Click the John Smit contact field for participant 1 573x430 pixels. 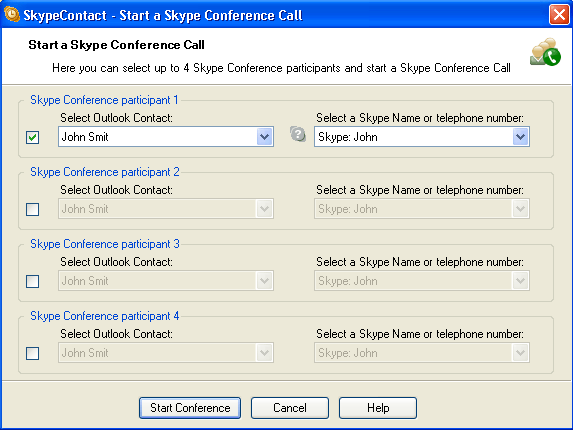pos(166,137)
